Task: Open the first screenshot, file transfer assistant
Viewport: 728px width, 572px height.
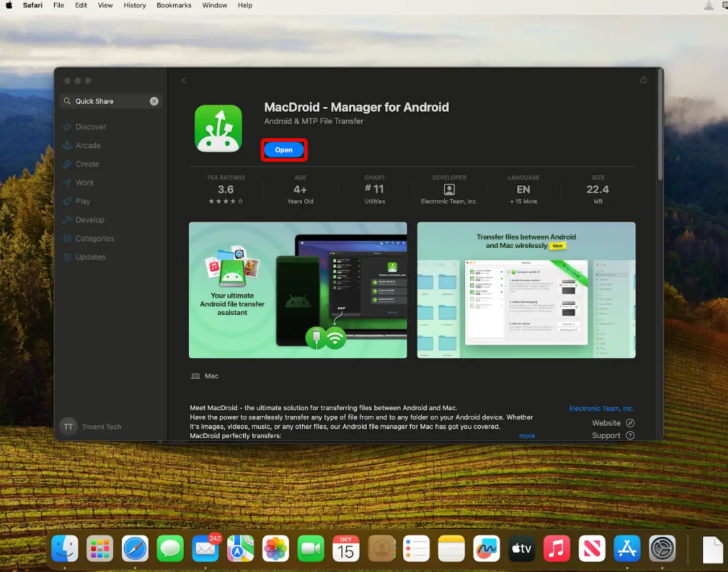Action: [x=298, y=290]
